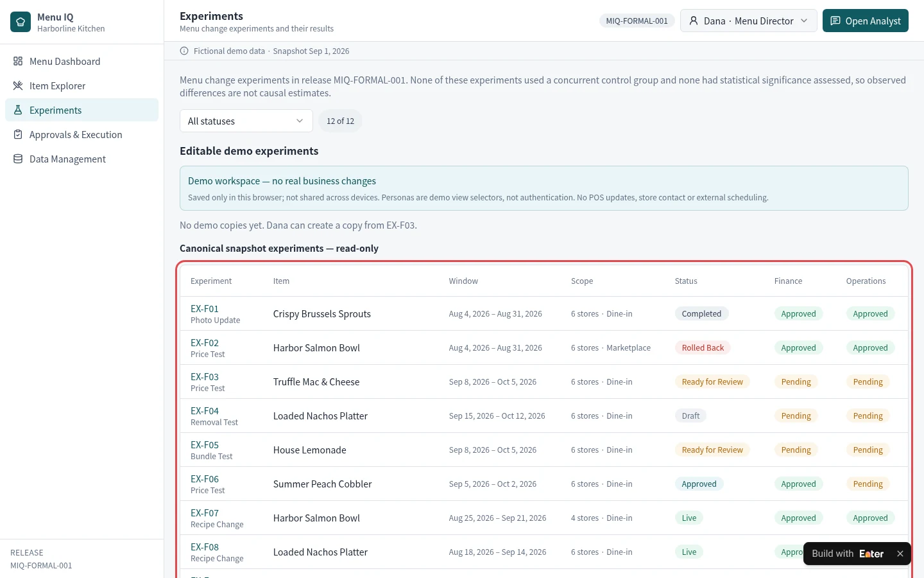Click the Approved status on EX-F06
The height and width of the screenshot is (578, 924).
699,484
